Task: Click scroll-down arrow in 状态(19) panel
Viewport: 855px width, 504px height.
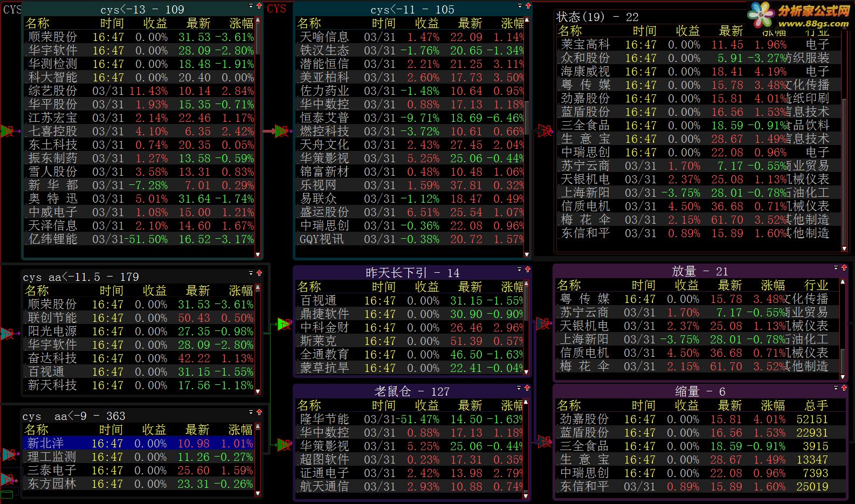Action: (844, 248)
